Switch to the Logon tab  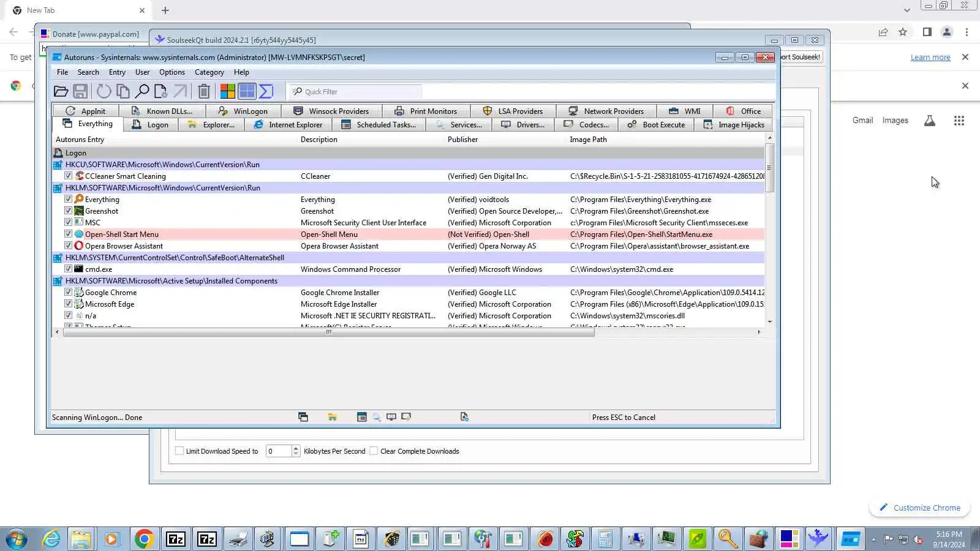[x=150, y=125]
